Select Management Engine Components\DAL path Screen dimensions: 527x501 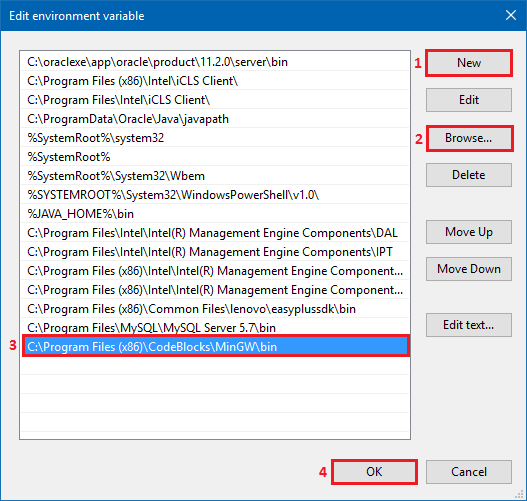coord(215,233)
